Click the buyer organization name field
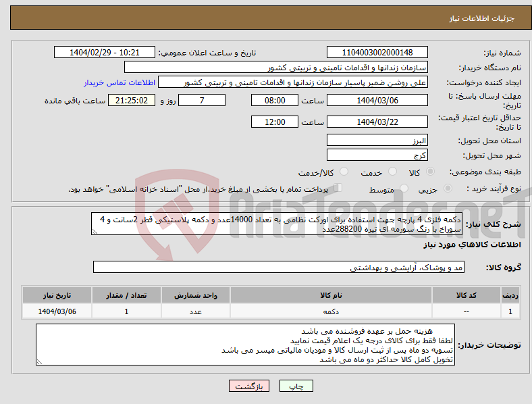Screen dimensions: 532x404 pyautogui.click(x=276, y=68)
